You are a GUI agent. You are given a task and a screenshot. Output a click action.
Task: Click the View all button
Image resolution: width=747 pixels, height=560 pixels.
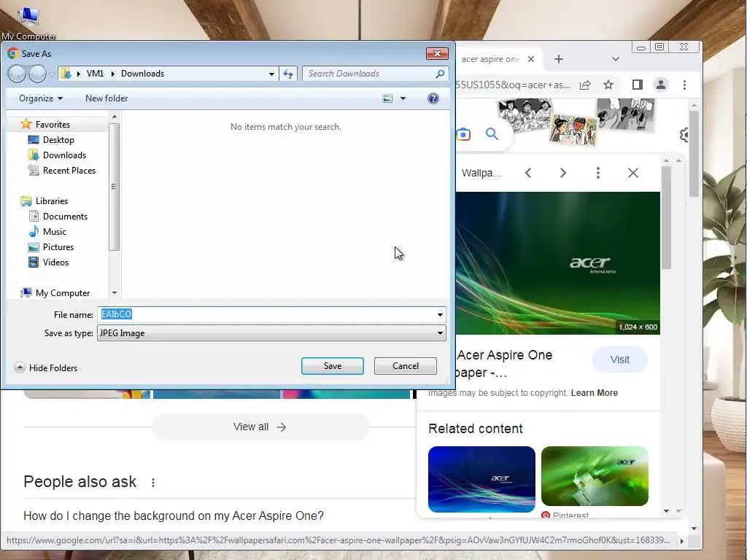point(260,427)
